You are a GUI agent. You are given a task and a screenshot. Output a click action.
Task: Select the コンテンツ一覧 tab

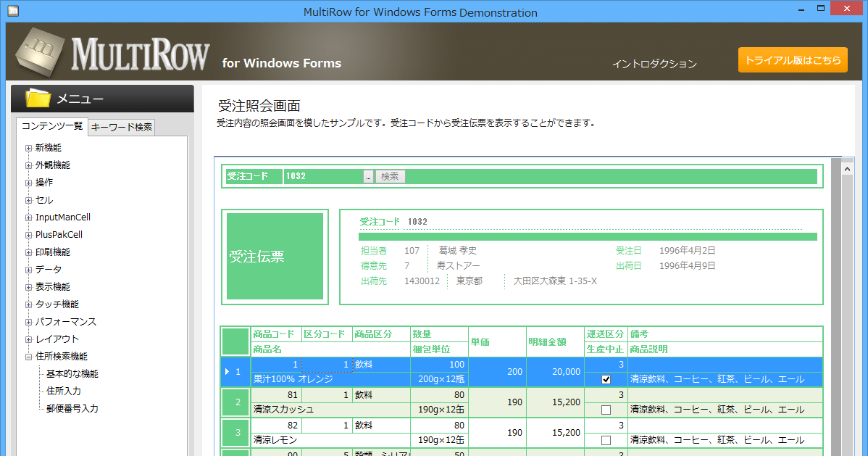(51, 127)
